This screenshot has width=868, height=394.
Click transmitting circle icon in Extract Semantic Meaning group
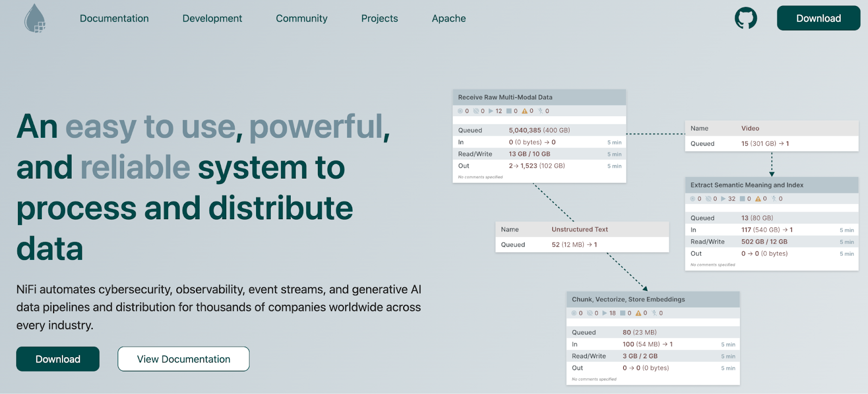tap(692, 199)
